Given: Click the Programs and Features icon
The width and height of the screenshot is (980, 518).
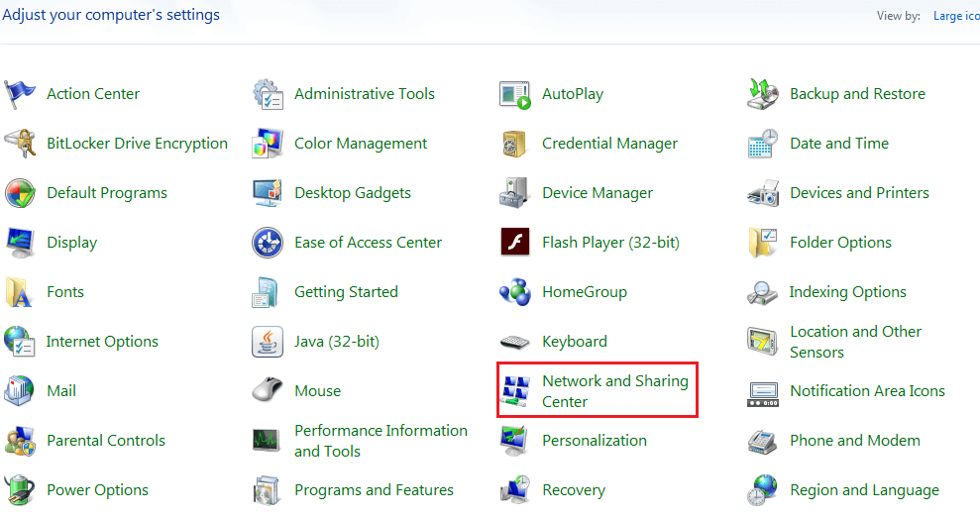Looking at the screenshot, I should (x=268, y=490).
